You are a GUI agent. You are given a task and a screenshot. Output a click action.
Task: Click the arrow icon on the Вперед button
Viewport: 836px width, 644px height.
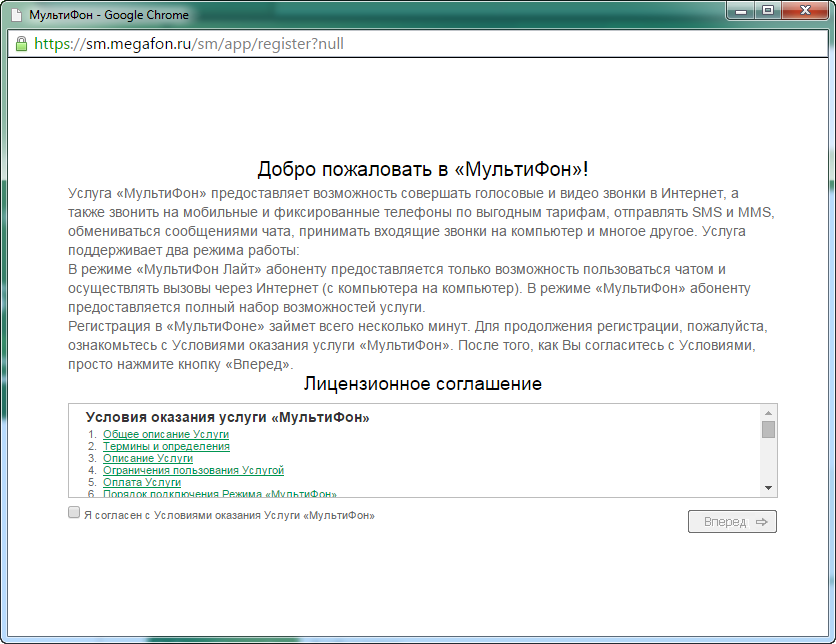click(762, 522)
